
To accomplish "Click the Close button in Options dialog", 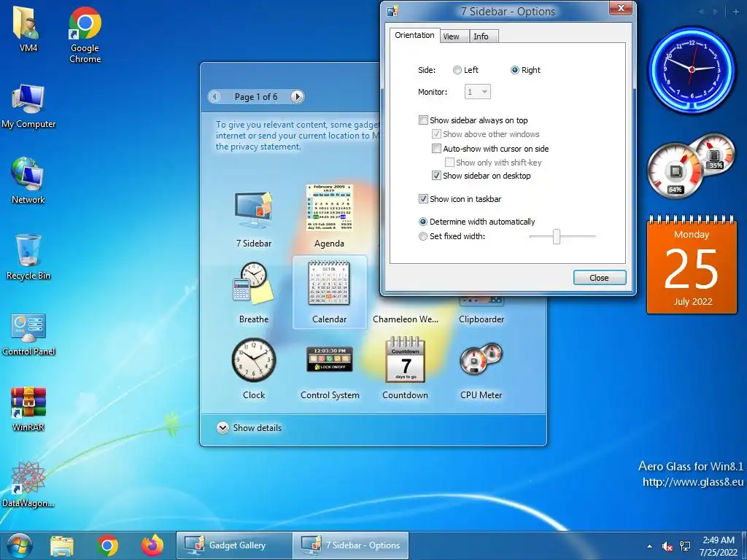I will pos(600,278).
